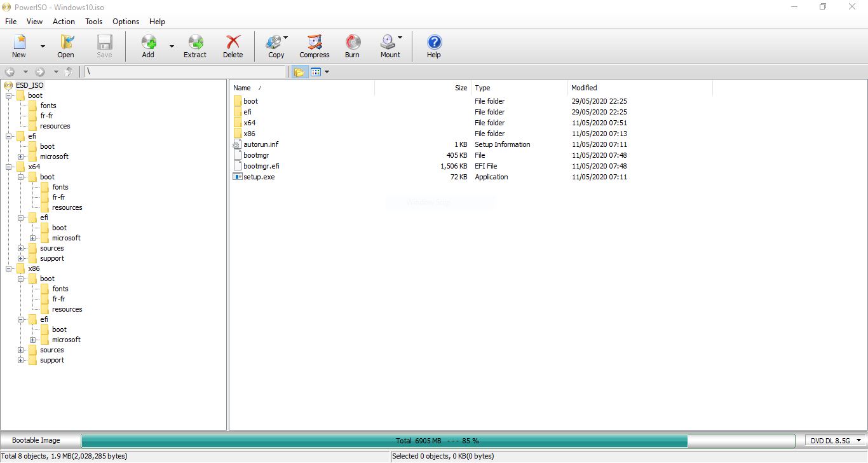Open the Options menu
Viewport: 868px width, 463px height.
tap(126, 22)
